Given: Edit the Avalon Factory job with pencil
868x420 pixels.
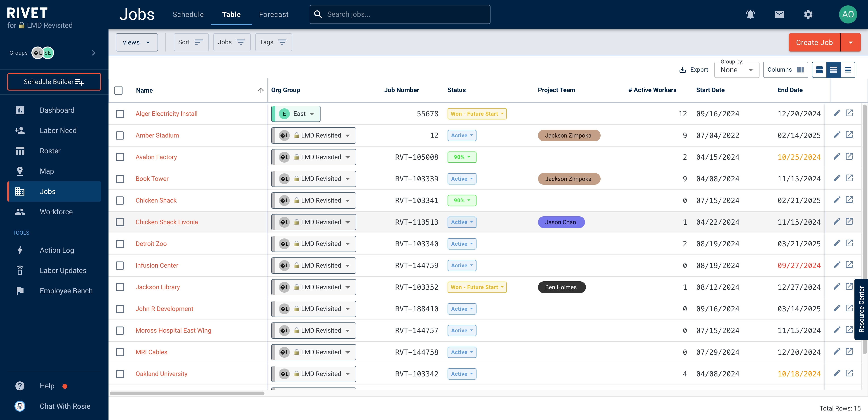Looking at the screenshot, I should click(x=837, y=156).
